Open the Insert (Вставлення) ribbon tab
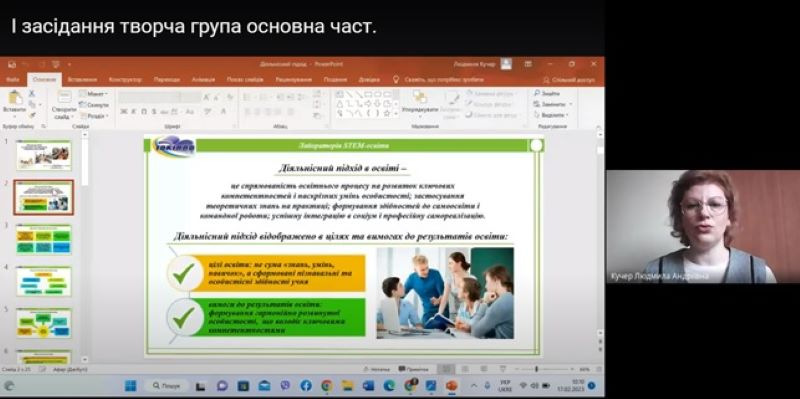Image resolution: width=800 pixels, height=399 pixels. (x=82, y=80)
